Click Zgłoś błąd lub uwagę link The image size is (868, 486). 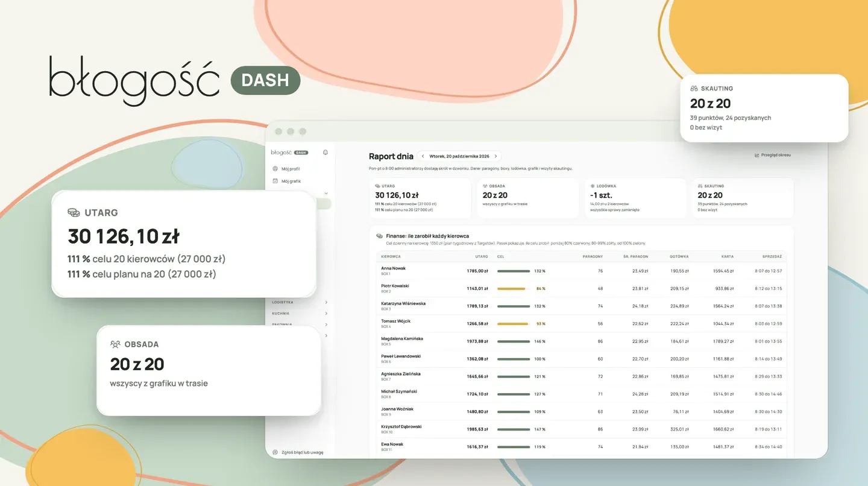pyautogui.click(x=298, y=452)
